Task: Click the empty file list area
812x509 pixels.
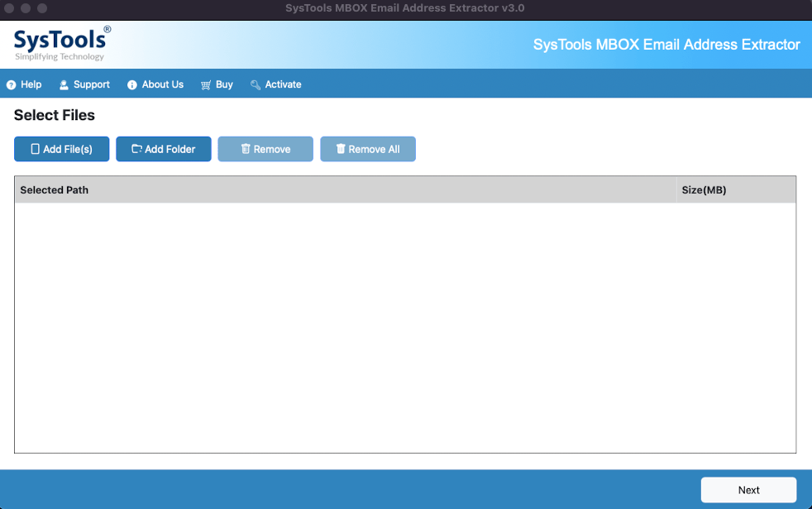Action: coord(405,327)
